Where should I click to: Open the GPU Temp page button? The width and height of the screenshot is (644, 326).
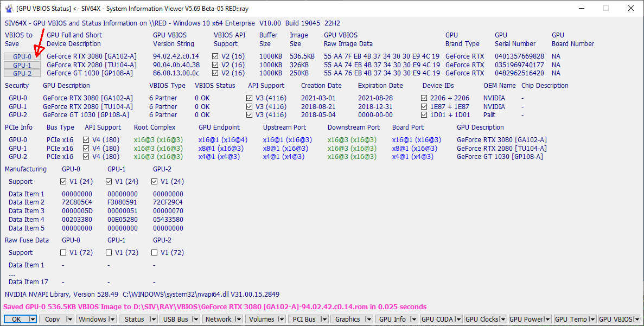pos(570,319)
